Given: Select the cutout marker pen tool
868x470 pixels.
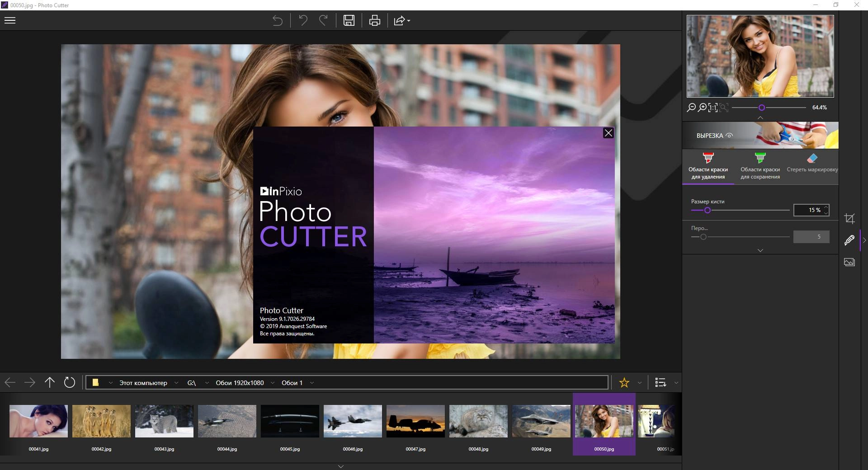Looking at the screenshot, I should tap(849, 240).
